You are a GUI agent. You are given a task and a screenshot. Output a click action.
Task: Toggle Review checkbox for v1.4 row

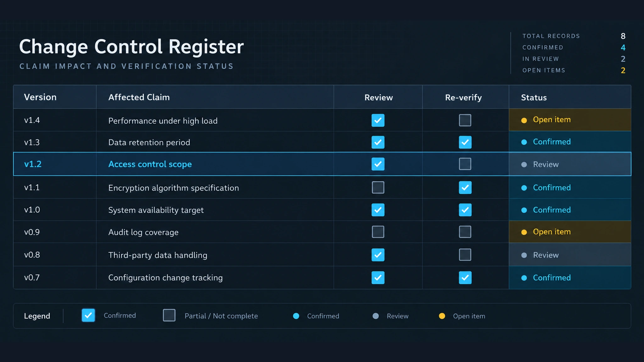[x=378, y=120]
